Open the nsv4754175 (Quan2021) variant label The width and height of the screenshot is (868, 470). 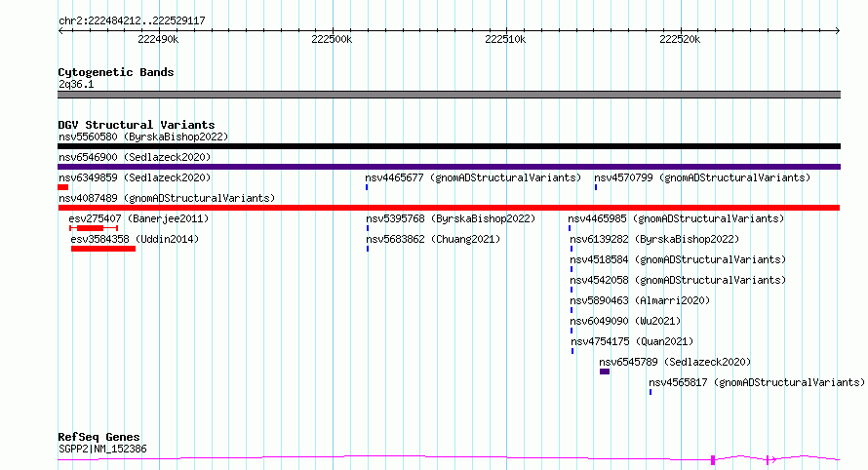click(x=632, y=341)
